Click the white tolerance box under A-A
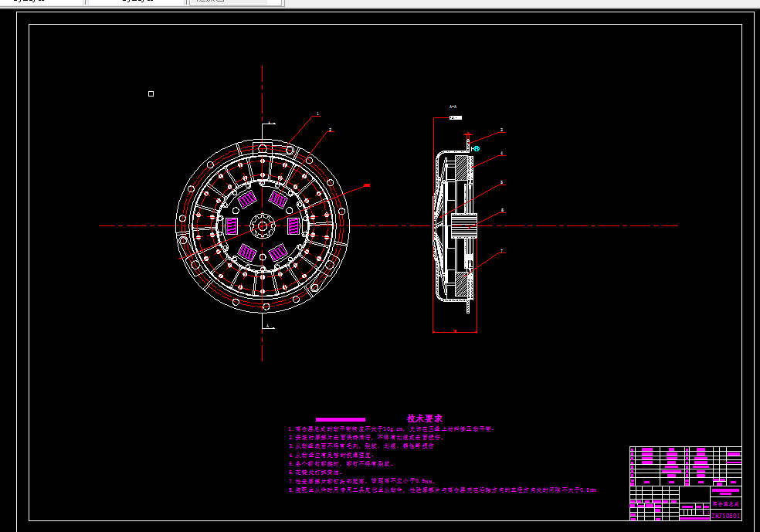The height and width of the screenshot is (532, 760). [456, 117]
